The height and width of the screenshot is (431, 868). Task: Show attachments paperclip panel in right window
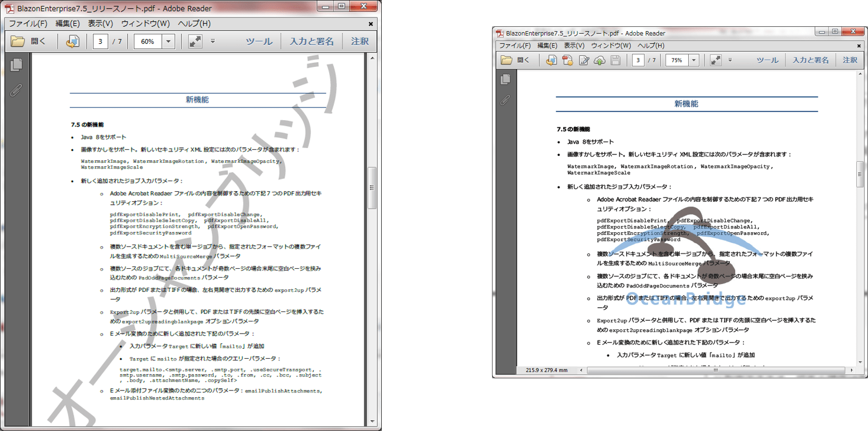click(506, 100)
